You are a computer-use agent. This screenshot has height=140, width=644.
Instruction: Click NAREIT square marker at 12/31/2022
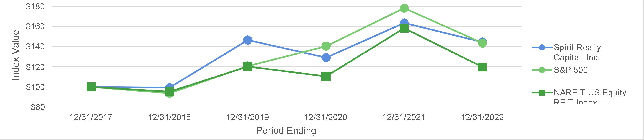[x=482, y=67]
